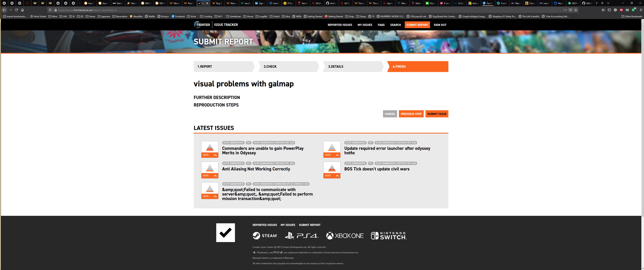The height and width of the screenshot is (270, 644).
Task: Open BGS Tick doesn't update civil wars
Action: point(377,169)
